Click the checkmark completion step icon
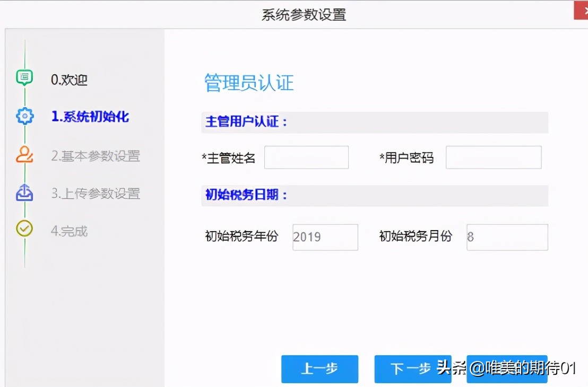This screenshot has height=387, width=588. (24, 228)
